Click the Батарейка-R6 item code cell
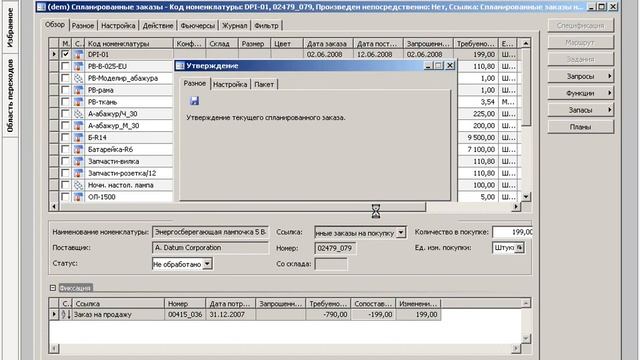Viewport: 640px width, 360px height. pyautogui.click(x=129, y=149)
